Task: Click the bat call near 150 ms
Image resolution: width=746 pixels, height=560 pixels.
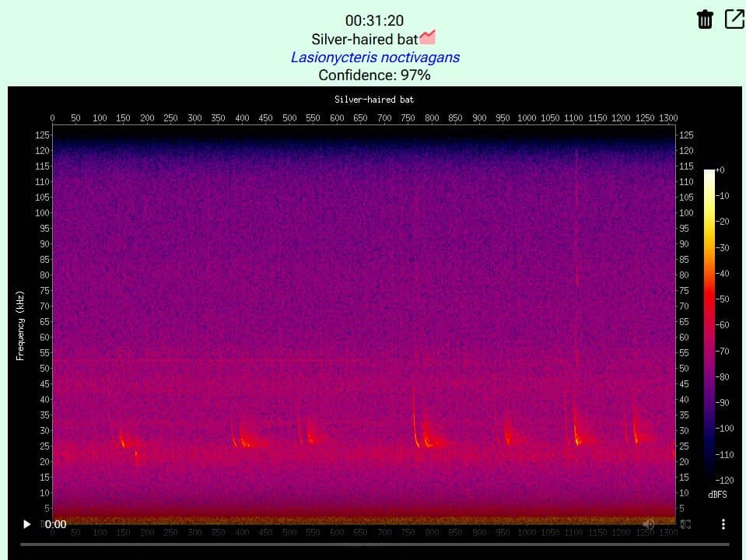Action: tap(122, 441)
